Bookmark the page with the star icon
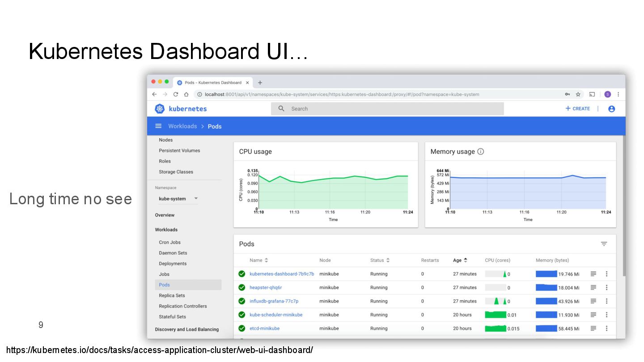 [578, 94]
